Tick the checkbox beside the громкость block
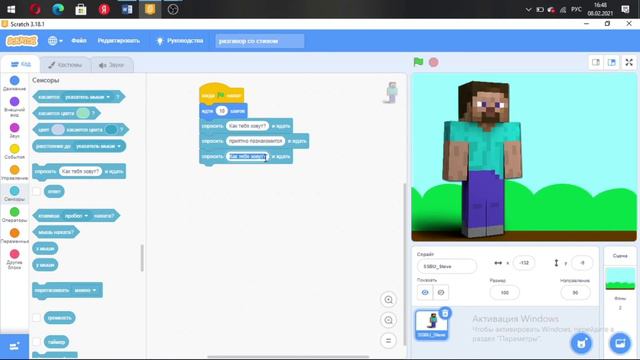This screenshot has height=360, width=640. [36, 318]
